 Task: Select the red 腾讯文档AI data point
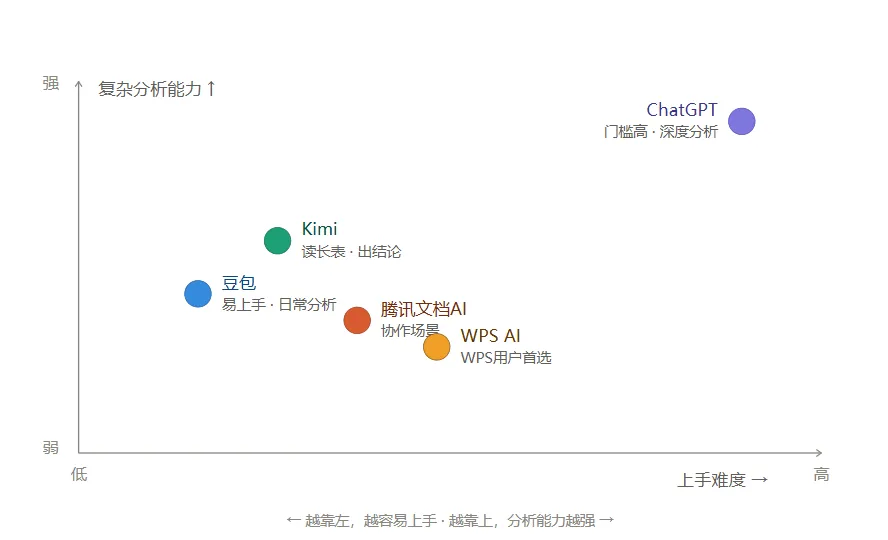(357, 320)
